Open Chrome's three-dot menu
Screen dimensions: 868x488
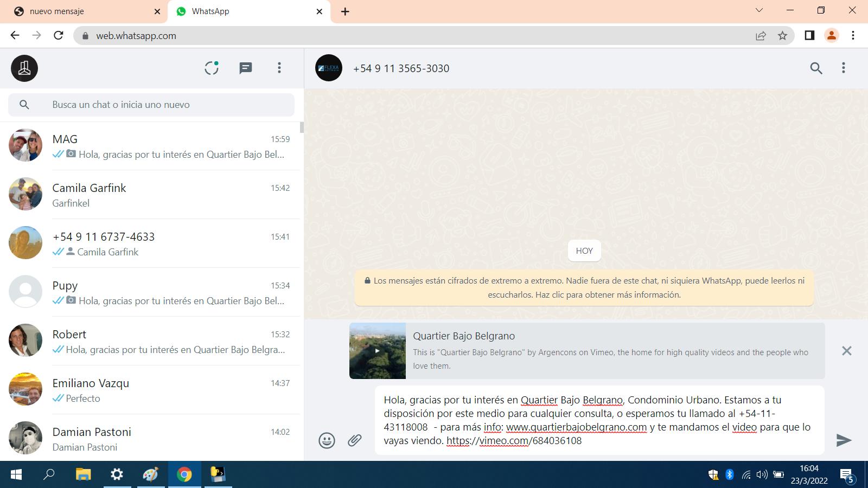[853, 35]
